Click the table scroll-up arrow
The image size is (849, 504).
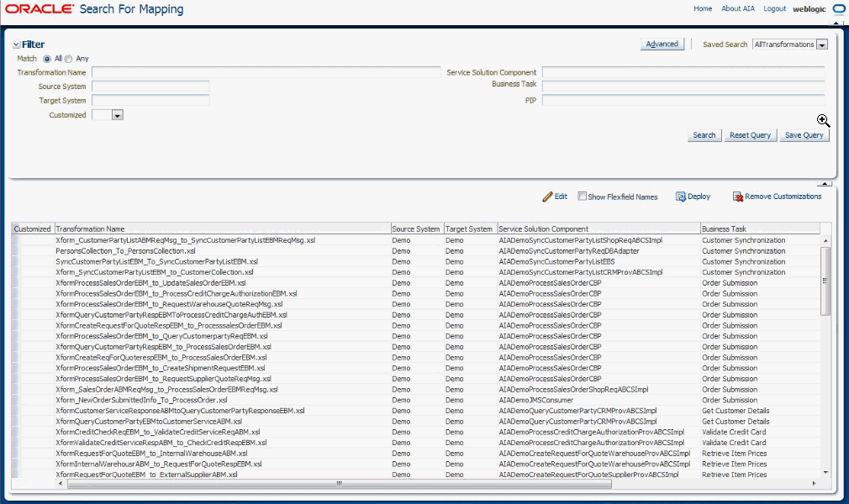[825, 240]
